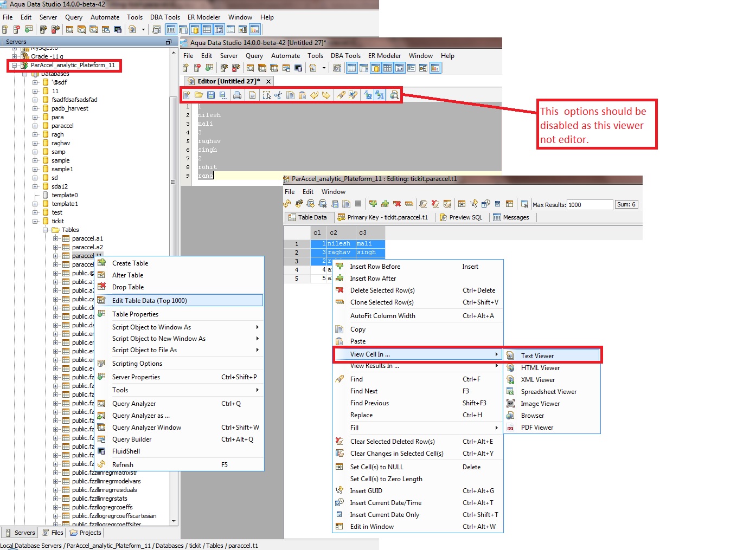Switch to the Primary Key - tickit.paraccel.t1 tab
Image resolution: width=756 pixels, height=550 pixels.
[x=383, y=217]
